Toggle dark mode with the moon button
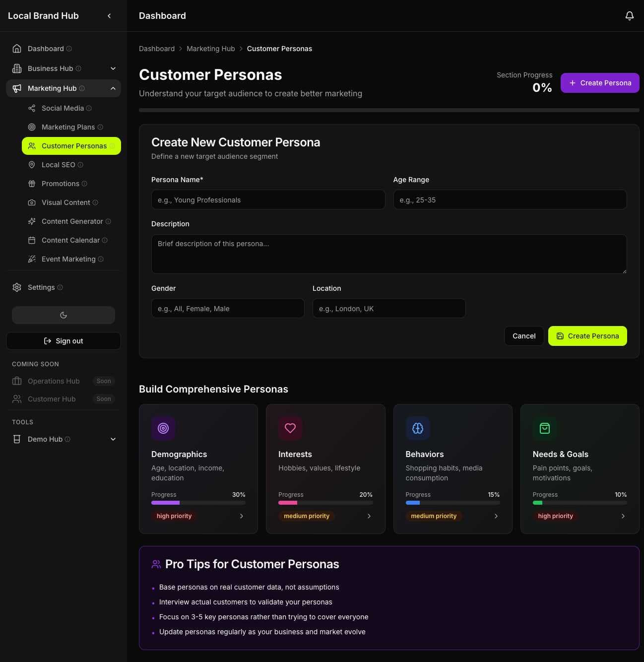This screenshot has width=644, height=662. pyautogui.click(x=63, y=315)
